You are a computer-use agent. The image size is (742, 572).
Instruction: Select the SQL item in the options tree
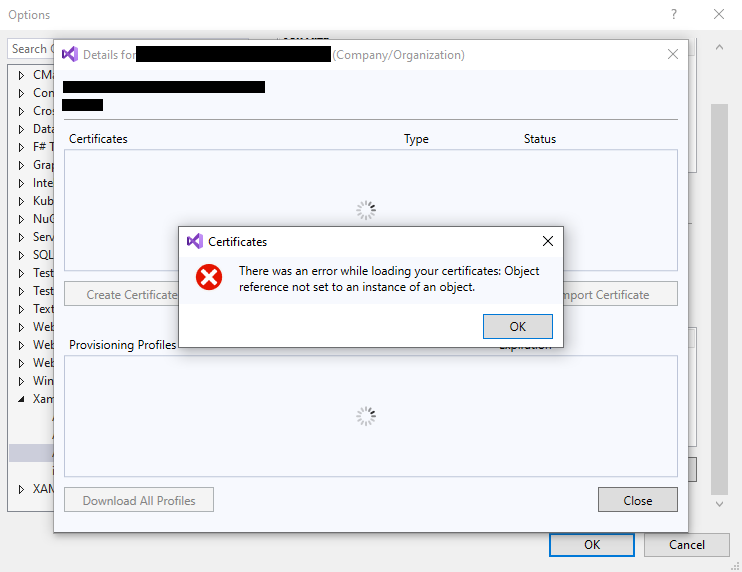pos(43,255)
